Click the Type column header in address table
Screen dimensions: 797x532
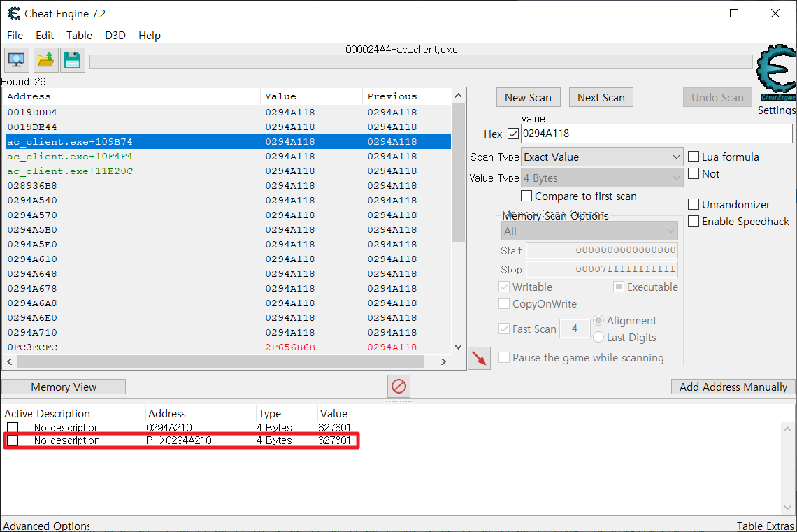pyautogui.click(x=286, y=414)
